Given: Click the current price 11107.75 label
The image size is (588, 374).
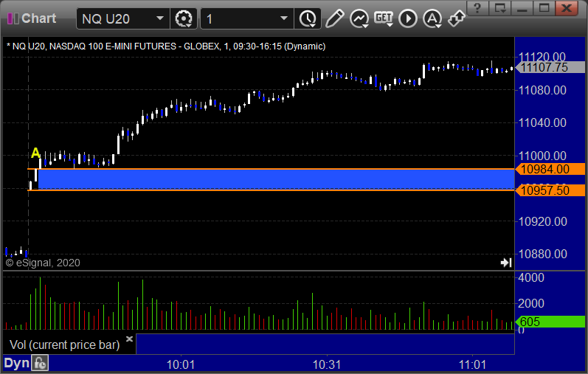Looking at the screenshot, I should pyautogui.click(x=550, y=68).
